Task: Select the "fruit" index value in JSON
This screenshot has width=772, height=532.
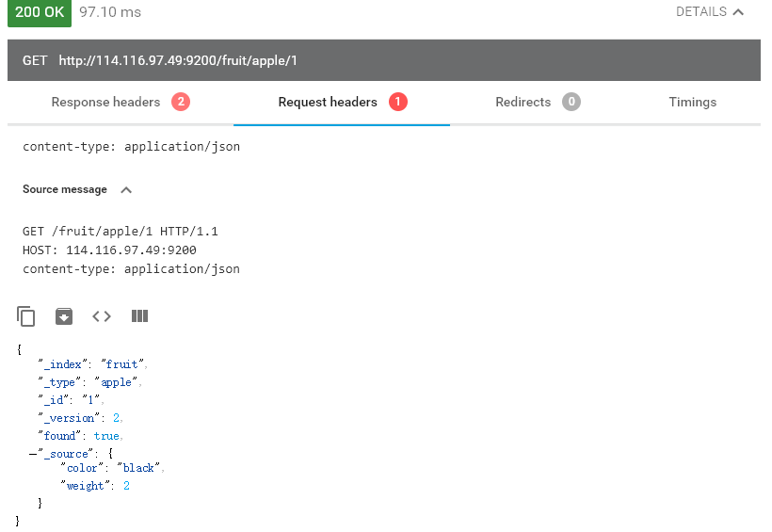Action: 121,363
